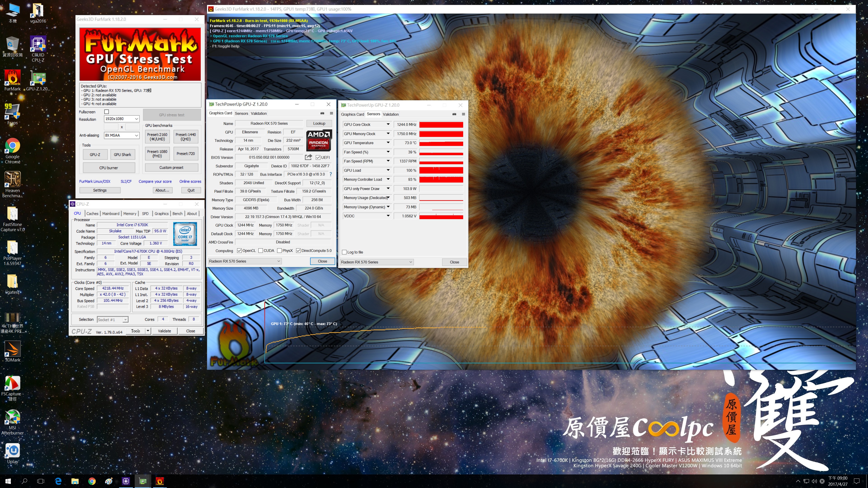Click the Bus Interface question mark help icon

[x=330, y=174]
